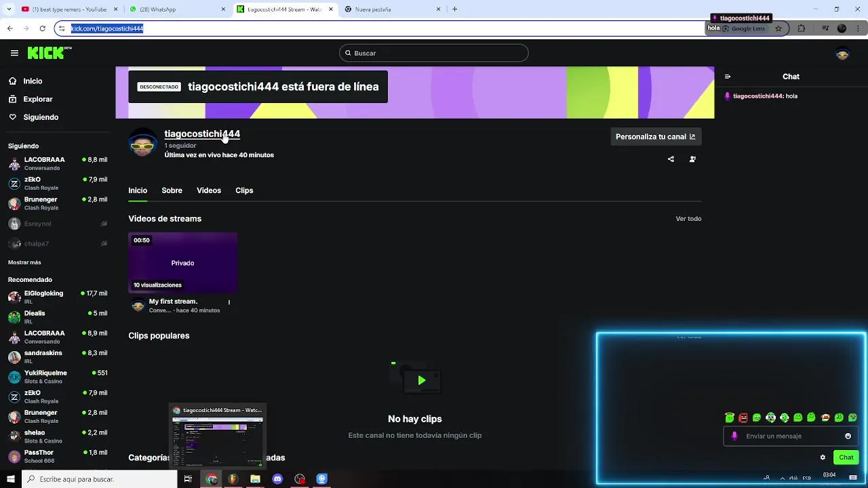Click the tiagocostichi444 channel avatar

pyautogui.click(x=142, y=142)
